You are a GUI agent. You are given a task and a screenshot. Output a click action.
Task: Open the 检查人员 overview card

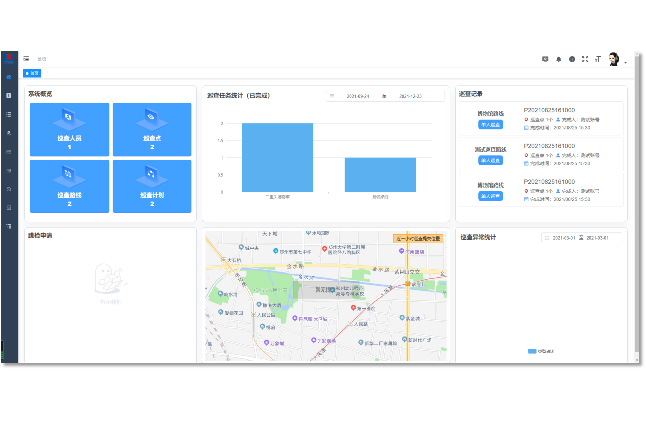click(x=69, y=129)
